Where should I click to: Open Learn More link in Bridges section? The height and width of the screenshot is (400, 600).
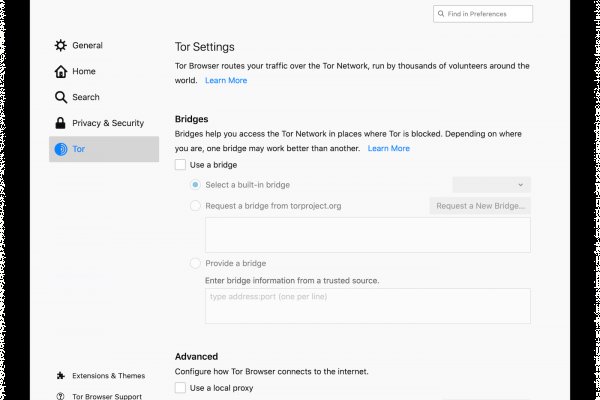388,148
